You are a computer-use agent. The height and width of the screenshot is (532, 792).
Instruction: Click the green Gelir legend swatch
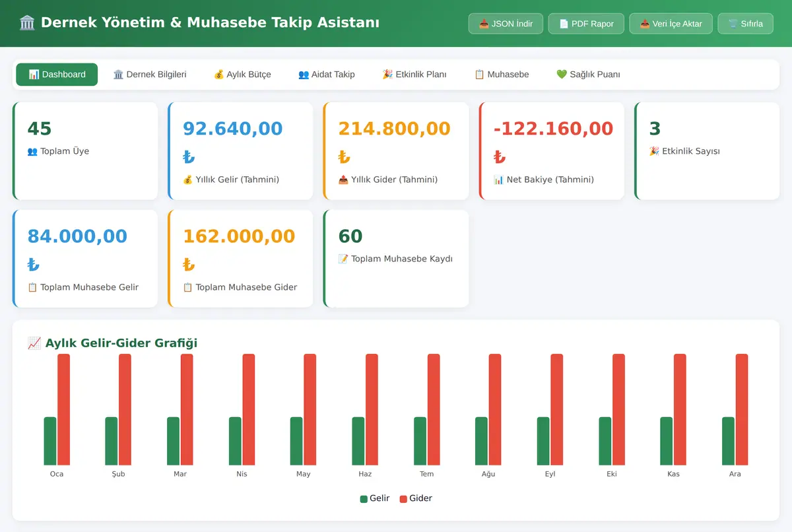(x=364, y=499)
